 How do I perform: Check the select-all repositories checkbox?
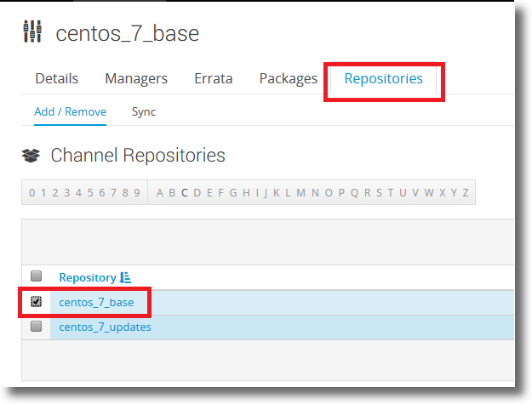coord(36,276)
